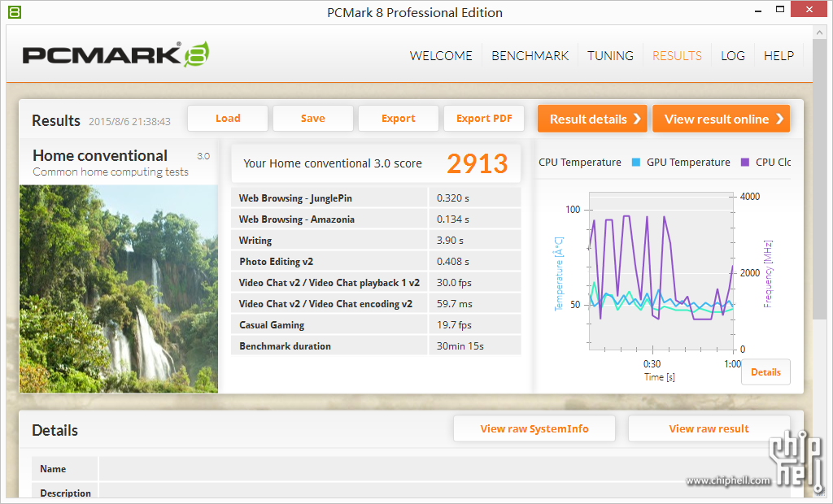Image resolution: width=833 pixels, height=504 pixels.
Task: Click the temperature and frequency chart
Action: click(661, 271)
